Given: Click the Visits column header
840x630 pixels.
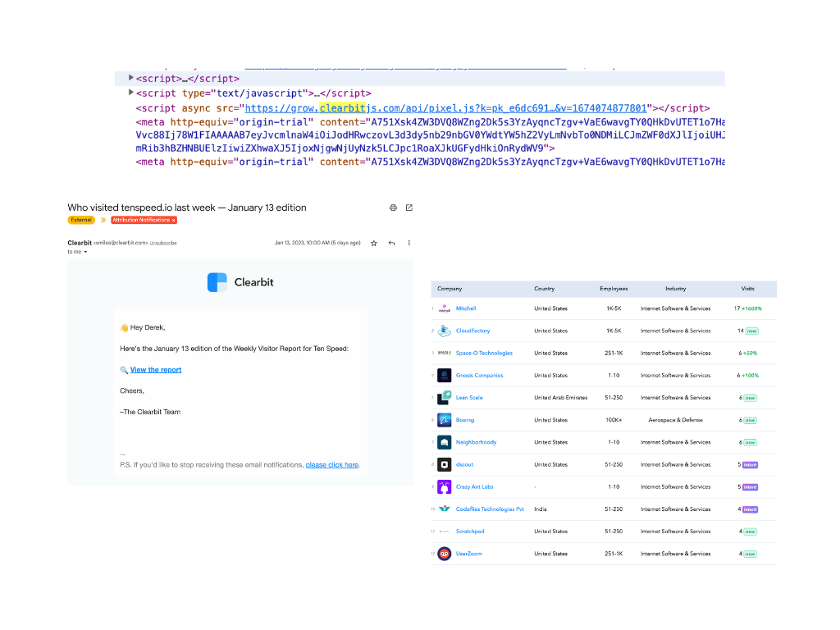Looking at the screenshot, I should [x=748, y=289].
